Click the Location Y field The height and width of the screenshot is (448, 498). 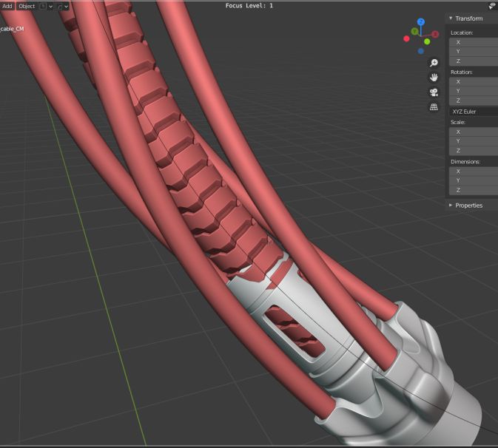[x=474, y=52]
